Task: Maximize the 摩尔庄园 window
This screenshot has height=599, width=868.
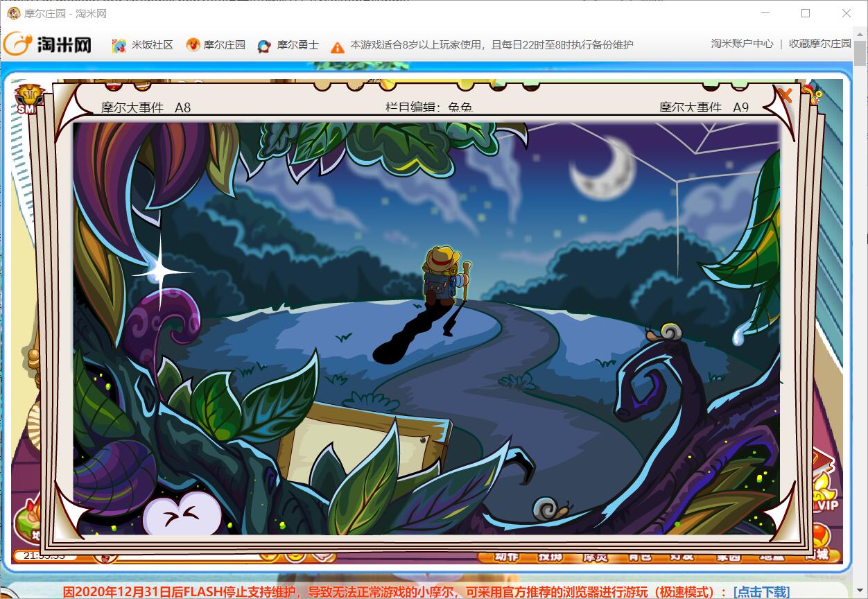Action: click(x=806, y=13)
